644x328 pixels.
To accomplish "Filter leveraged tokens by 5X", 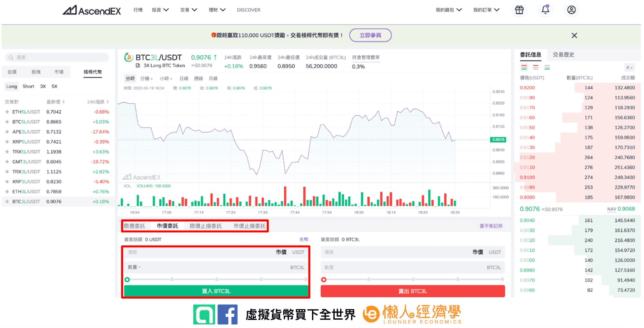I will (x=54, y=86).
